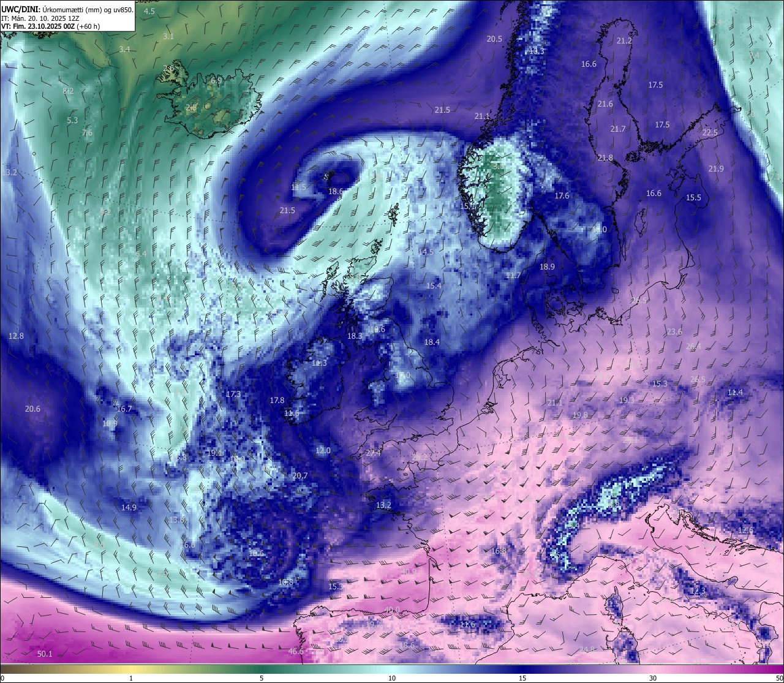This screenshot has height=683, width=784.
Task: Click the colorbar label '30'
Action: point(653,678)
